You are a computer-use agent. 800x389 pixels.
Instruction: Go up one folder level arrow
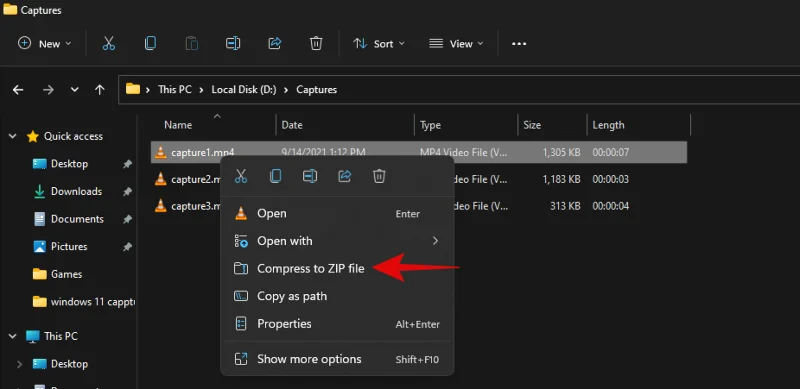coord(99,90)
